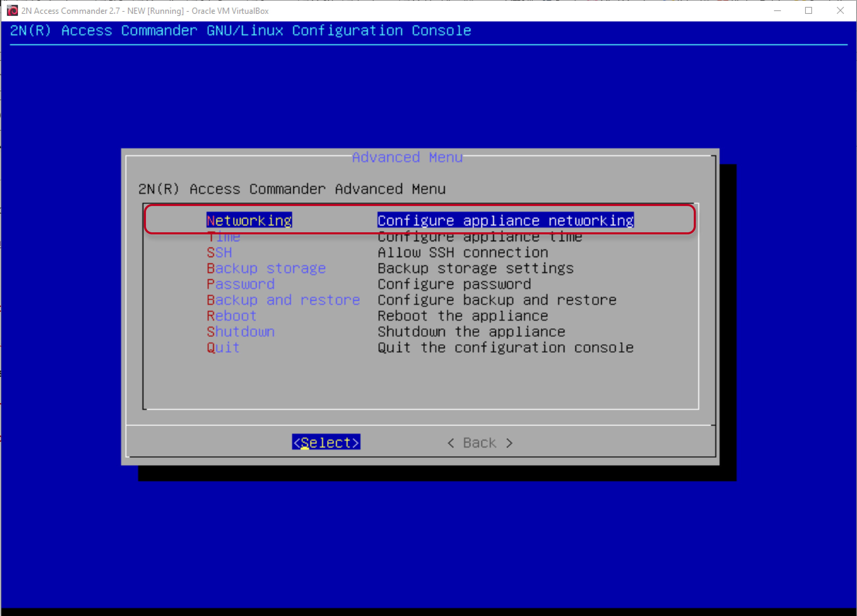Click the Back button
This screenshot has height=616, width=857.
479,443
